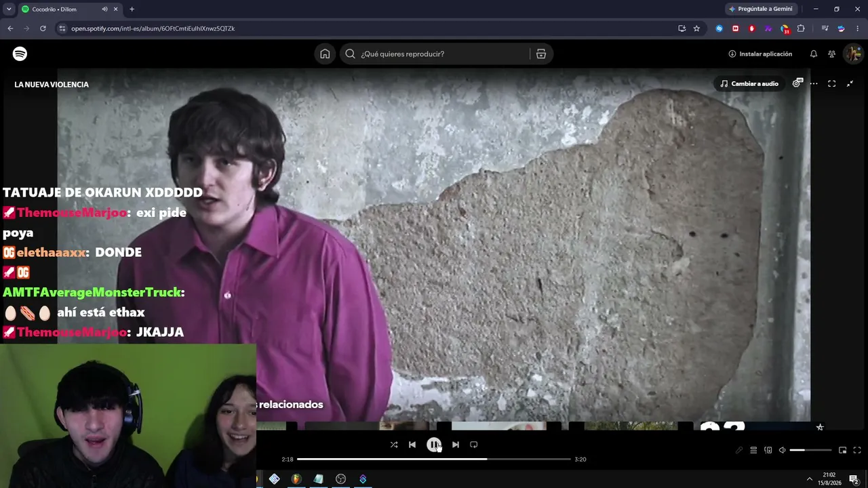Image resolution: width=868 pixels, height=488 pixels.
Task: Skip to the next track
Action: (456, 445)
